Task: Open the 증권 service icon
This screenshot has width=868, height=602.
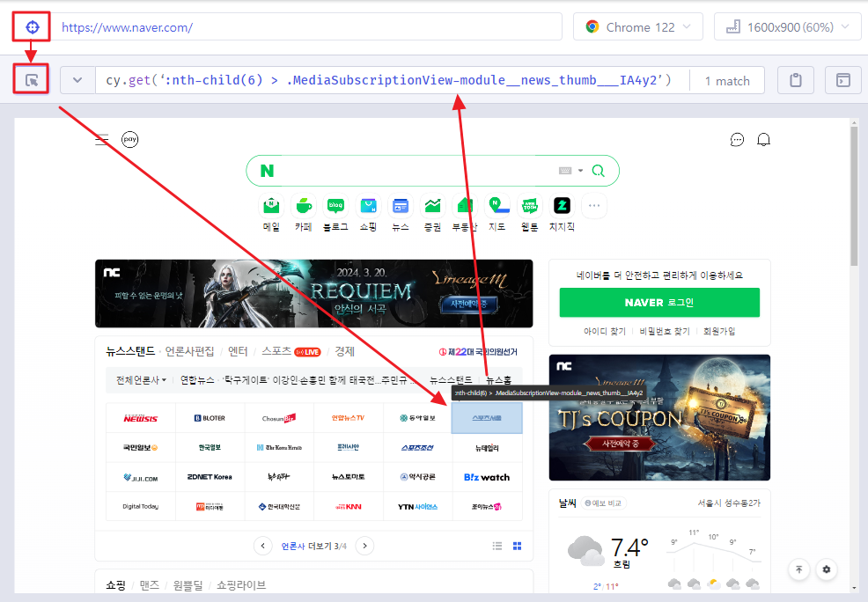Action: pos(432,206)
